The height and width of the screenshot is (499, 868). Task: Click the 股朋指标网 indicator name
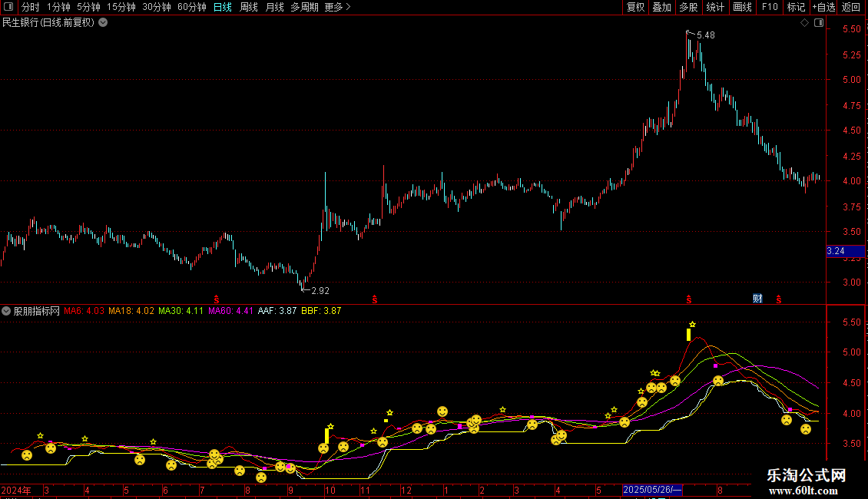click(37, 311)
